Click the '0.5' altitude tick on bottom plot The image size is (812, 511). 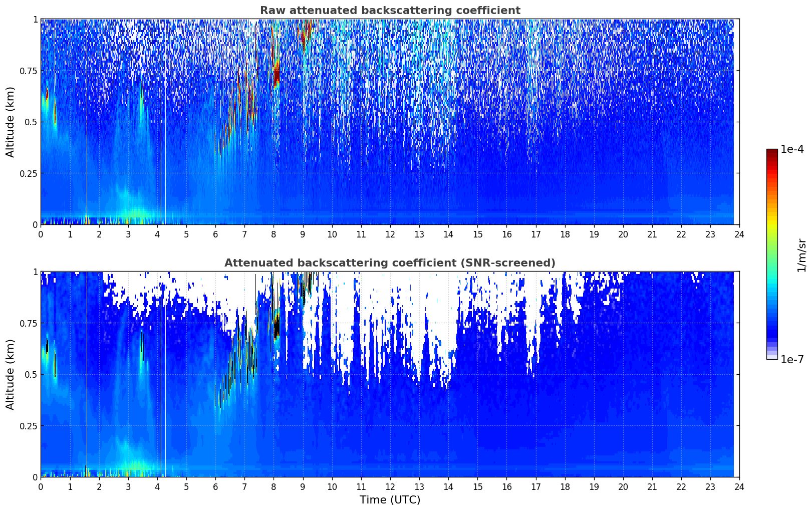coord(31,374)
